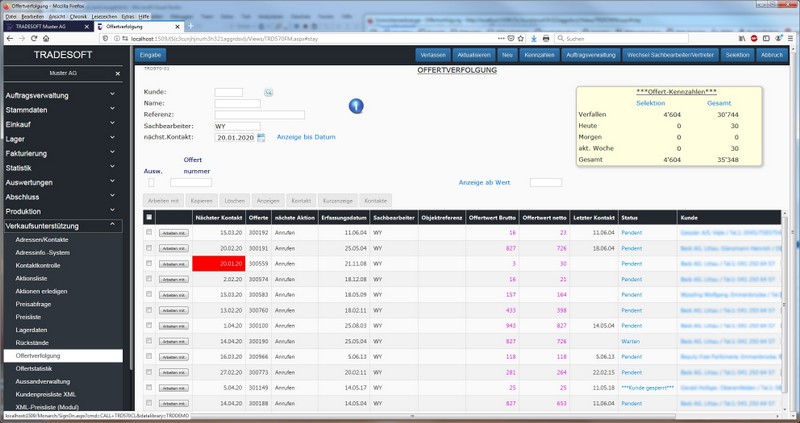Click the red highlighted 20.01.20 date cell
The height and width of the screenshot is (423, 800).
pos(219,263)
